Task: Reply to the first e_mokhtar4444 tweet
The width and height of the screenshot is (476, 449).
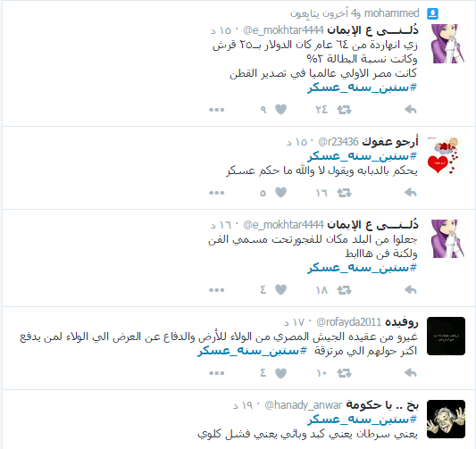Action: [411, 109]
